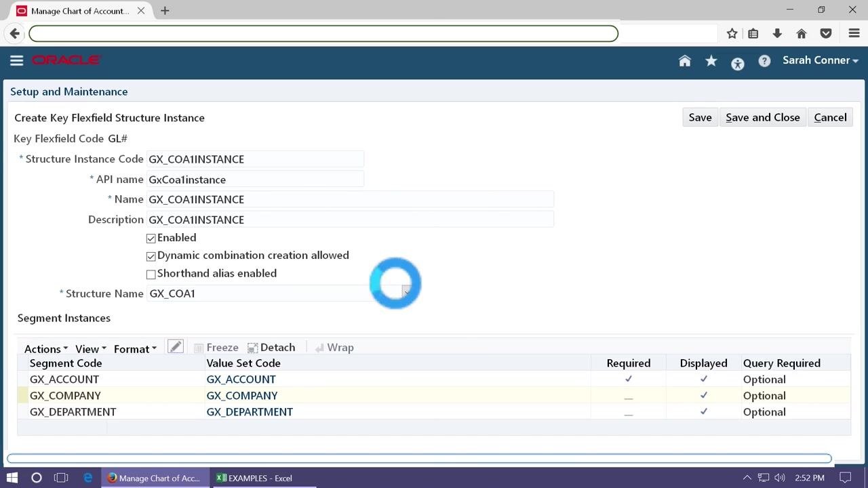Viewport: 868px width, 488px height.
Task: Open the GX_DEPARTMENT value set link
Action: [x=250, y=412]
